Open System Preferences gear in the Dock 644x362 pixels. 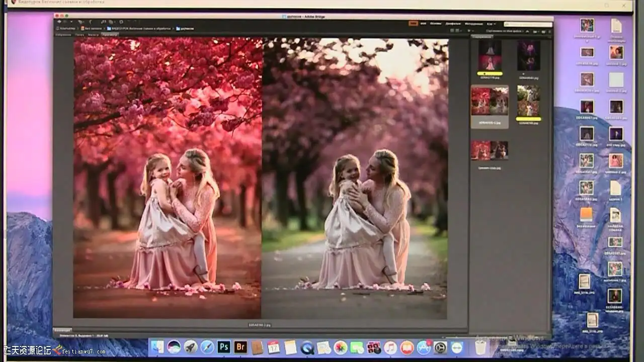(x=440, y=347)
